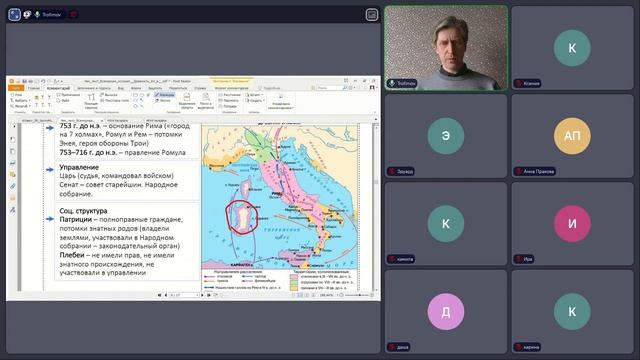This screenshot has height=360, width=640.
Task: Select the Эдуард participant tile
Action: 446,136
